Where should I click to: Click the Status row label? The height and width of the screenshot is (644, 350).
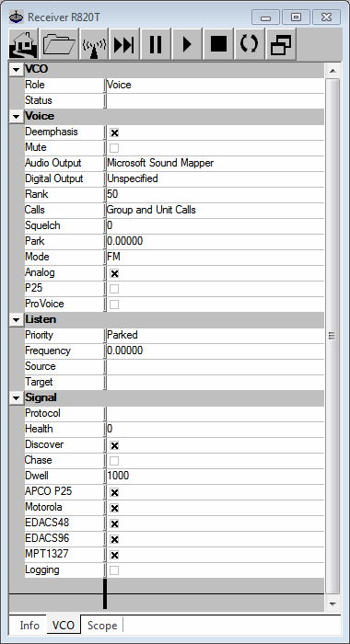point(39,100)
